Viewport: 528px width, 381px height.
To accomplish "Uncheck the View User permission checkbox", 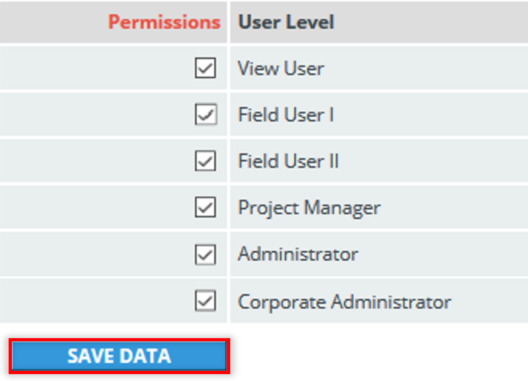I will point(205,68).
